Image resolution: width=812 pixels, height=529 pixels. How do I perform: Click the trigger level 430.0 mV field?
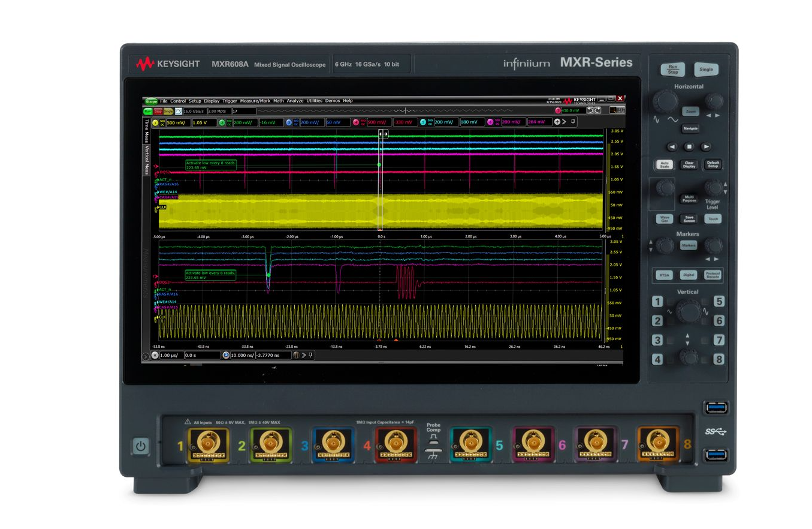[x=573, y=110]
